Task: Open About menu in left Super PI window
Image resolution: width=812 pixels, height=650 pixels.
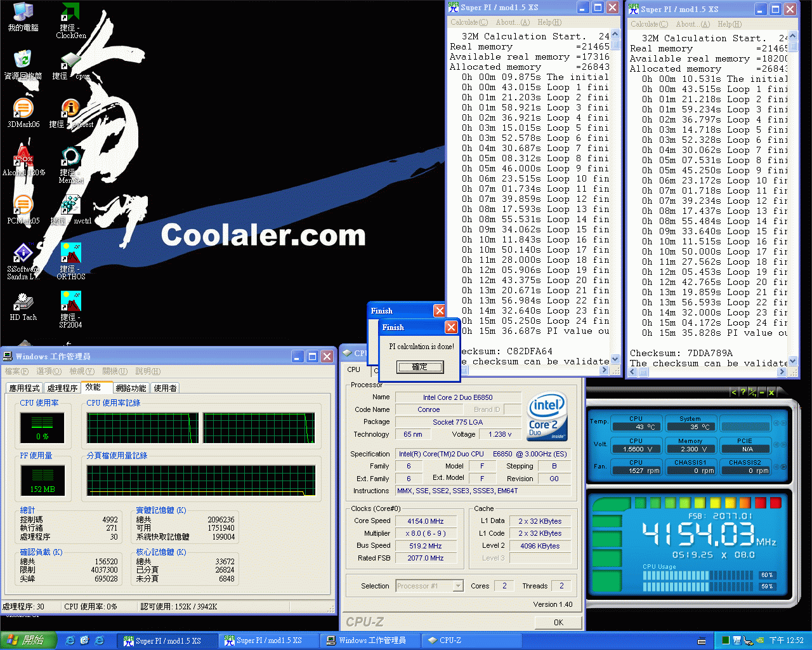Action: [x=513, y=22]
